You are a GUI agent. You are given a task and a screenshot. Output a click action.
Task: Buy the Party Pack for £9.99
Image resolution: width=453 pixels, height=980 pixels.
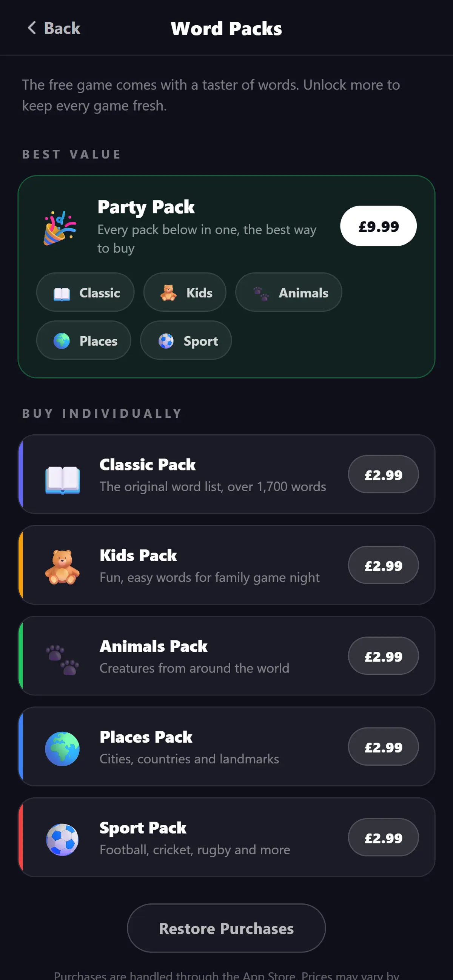tap(378, 226)
